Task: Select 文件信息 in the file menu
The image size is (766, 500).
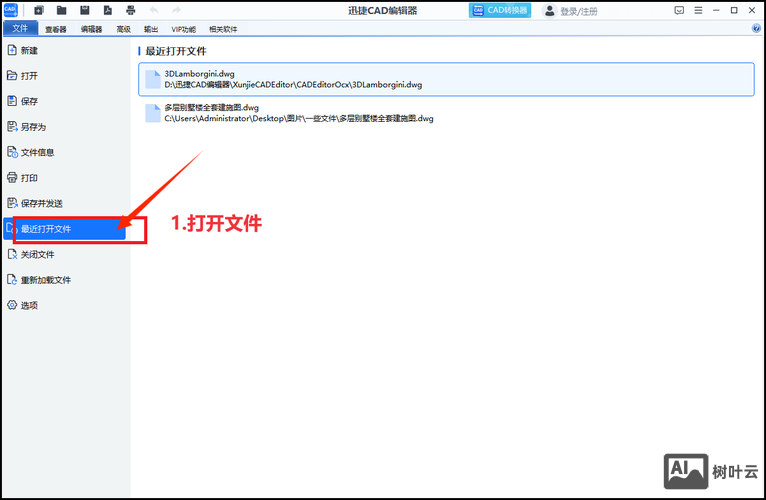Action: tap(66, 152)
